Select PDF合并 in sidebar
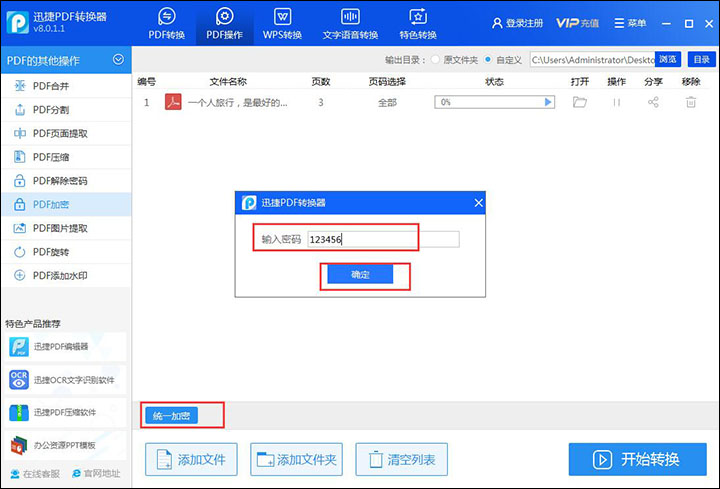The height and width of the screenshot is (489, 720). 66,86
